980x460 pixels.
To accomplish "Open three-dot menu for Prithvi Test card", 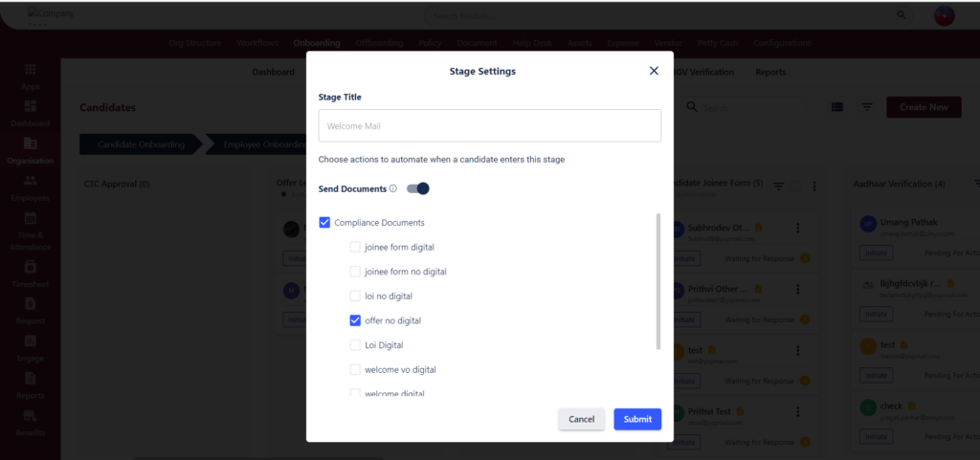I will [x=798, y=412].
